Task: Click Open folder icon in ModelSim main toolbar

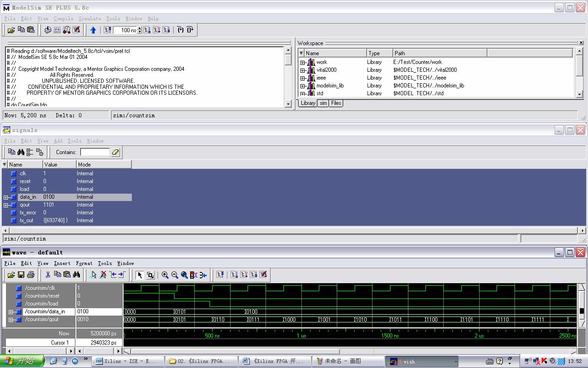Action: [x=11, y=30]
